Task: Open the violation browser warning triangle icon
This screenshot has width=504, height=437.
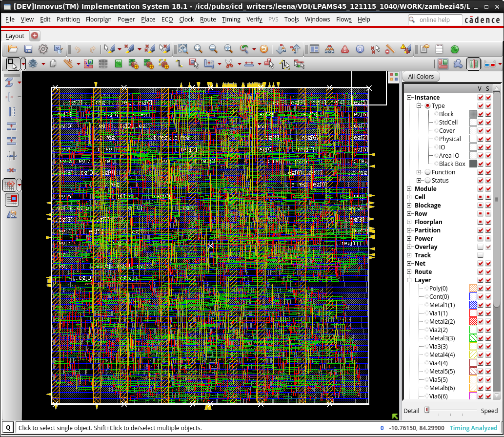Action: (345, 49)
